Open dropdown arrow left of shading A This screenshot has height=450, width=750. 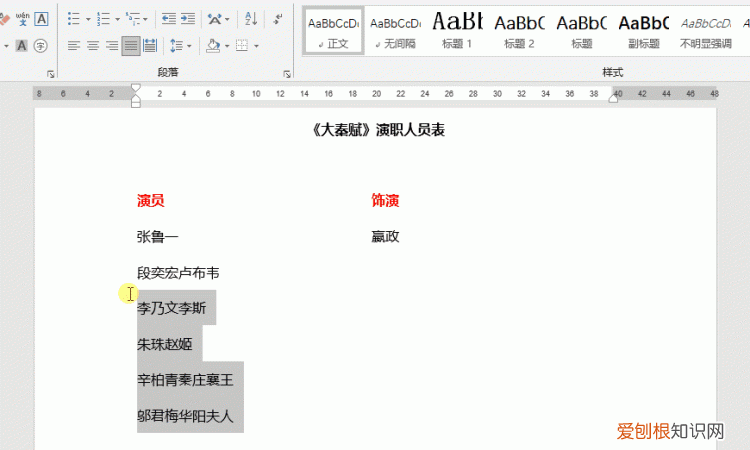click(6, 46)
